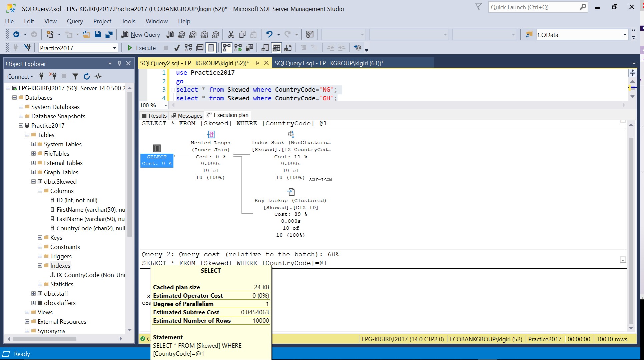Click the execution plan vertical scrollbar
The image size is (644, 360).
click(631, 230)
